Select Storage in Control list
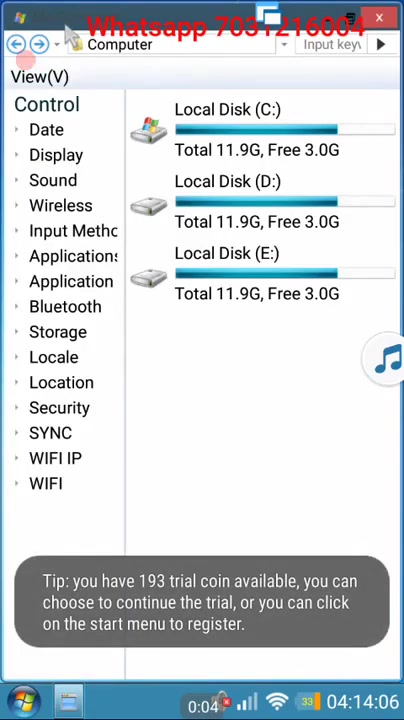 coord(58,332)
